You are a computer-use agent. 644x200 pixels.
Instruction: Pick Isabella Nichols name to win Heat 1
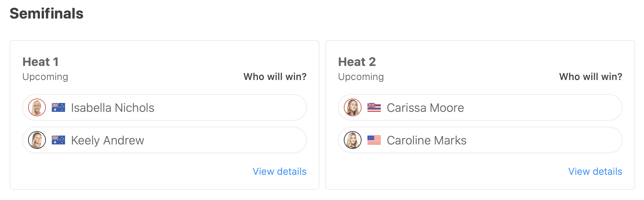[112, 108]
